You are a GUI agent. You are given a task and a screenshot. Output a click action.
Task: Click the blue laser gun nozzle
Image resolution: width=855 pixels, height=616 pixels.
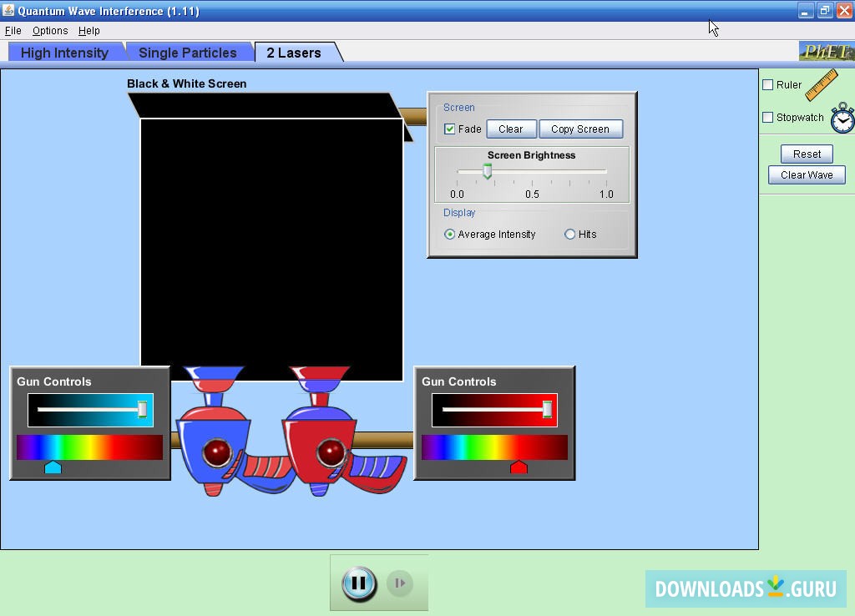[x=214, y=378]
